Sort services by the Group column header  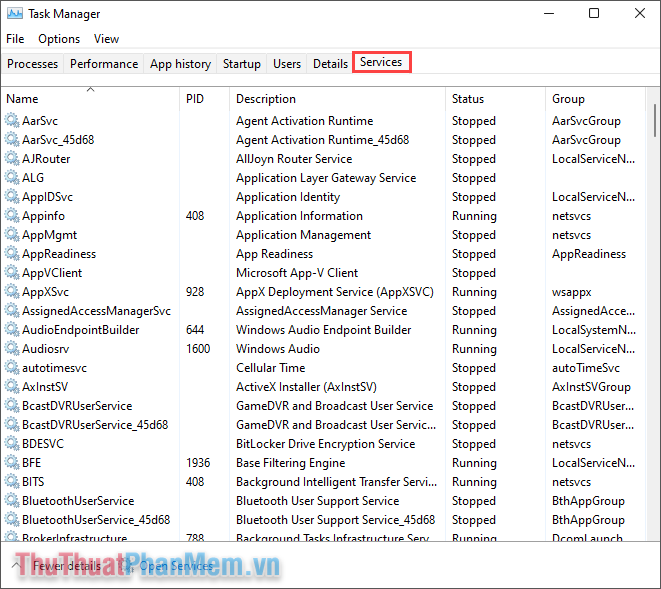click(595, 99)
